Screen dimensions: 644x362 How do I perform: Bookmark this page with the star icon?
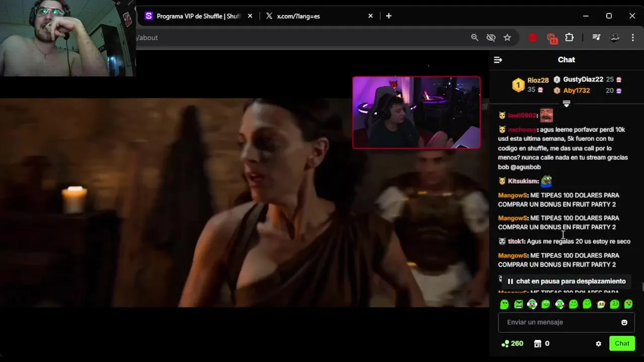point(507,37)
